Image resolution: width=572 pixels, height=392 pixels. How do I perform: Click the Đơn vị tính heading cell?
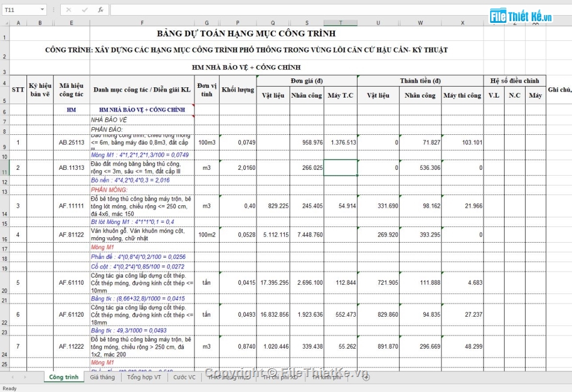pos(207,90)
